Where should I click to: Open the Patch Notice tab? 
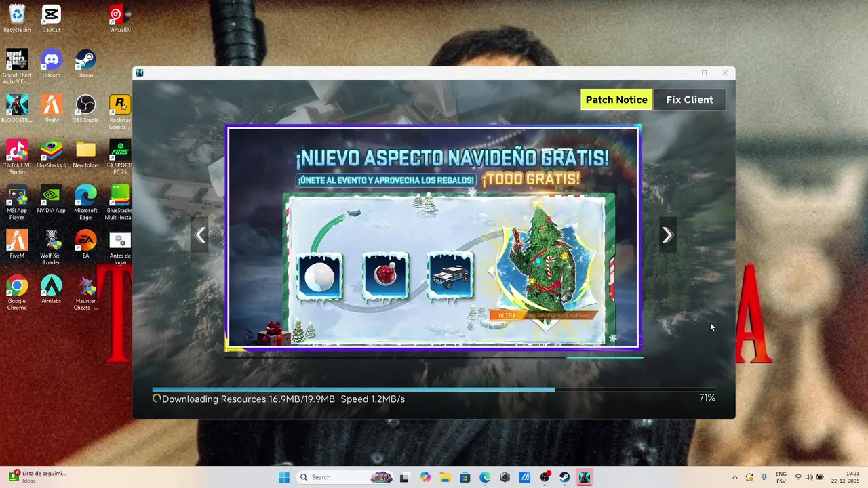coord(616,100)
